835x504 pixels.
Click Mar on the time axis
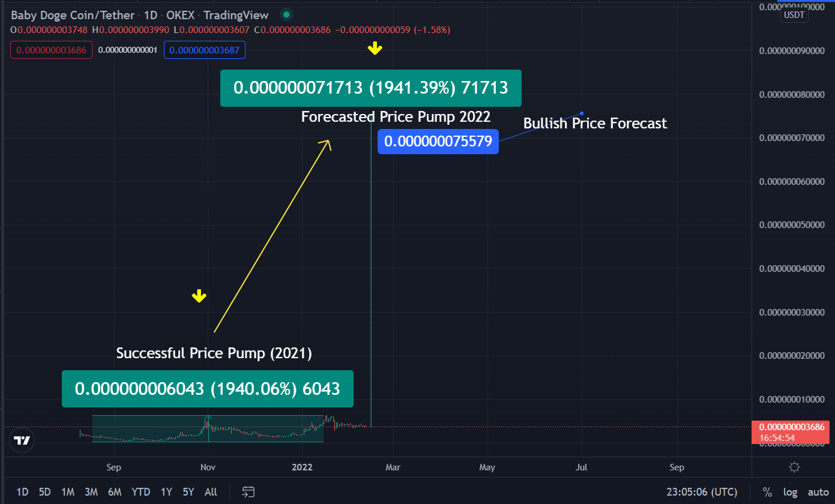393,467
